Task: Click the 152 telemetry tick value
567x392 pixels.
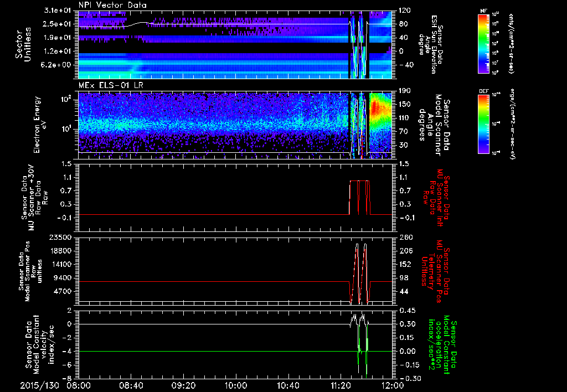Action: coord(405,264)
